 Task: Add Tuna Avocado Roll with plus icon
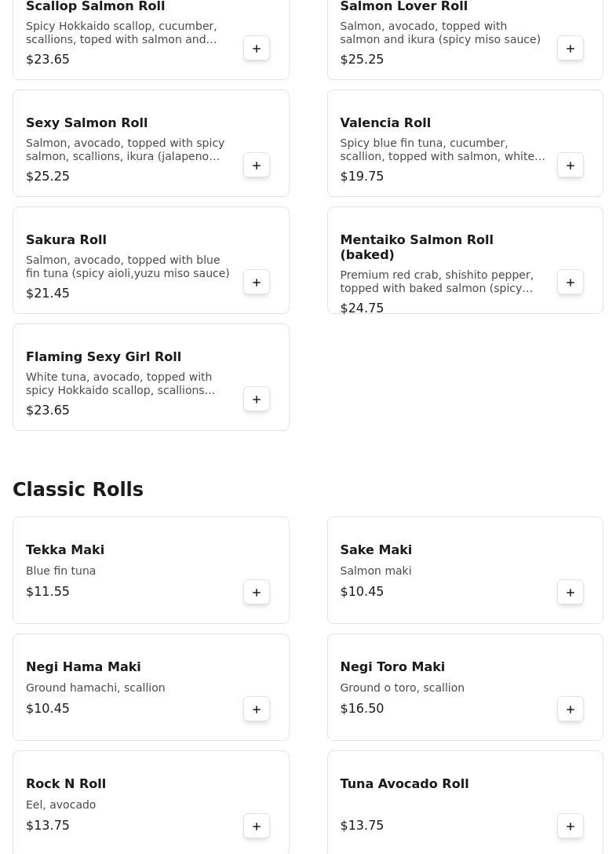tap(570, 827)
